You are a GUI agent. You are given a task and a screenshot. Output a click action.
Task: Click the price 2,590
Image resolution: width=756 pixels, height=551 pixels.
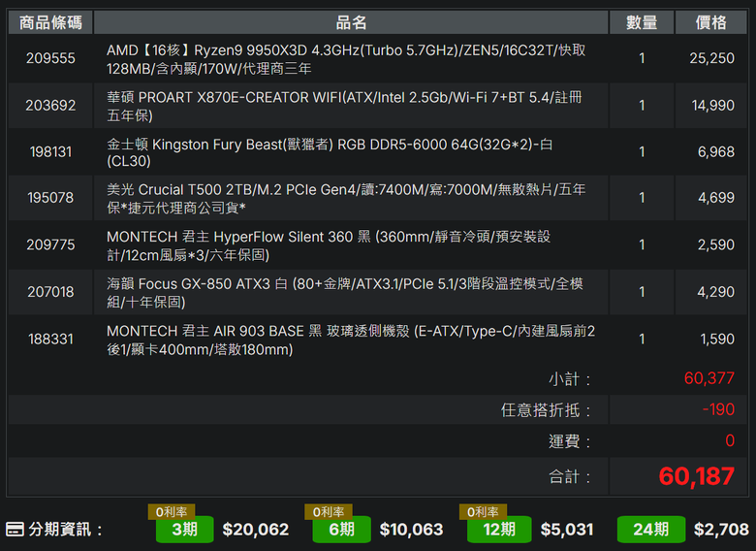[x=716, y=244]
